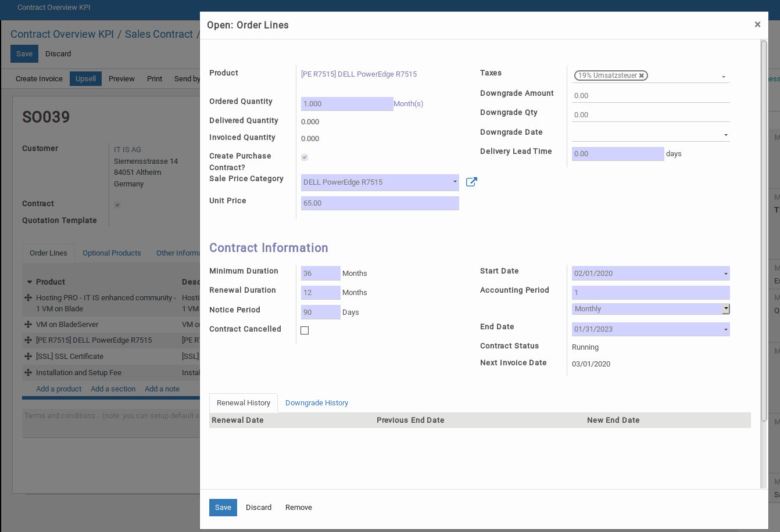Click Print button

[155, 79]
